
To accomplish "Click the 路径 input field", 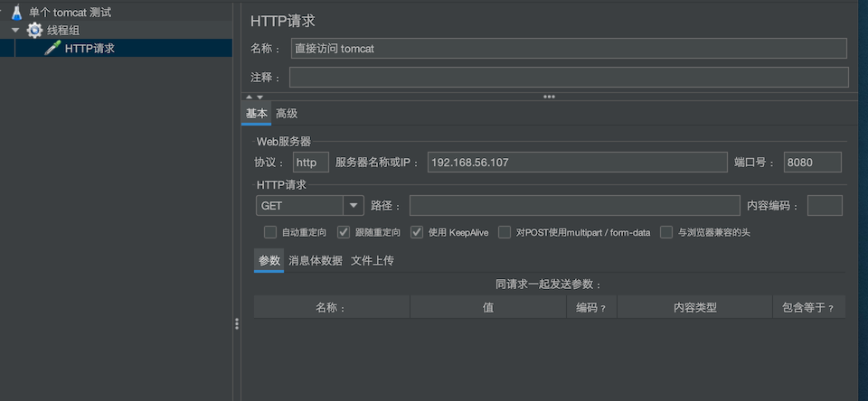I will tap(574, 206).
